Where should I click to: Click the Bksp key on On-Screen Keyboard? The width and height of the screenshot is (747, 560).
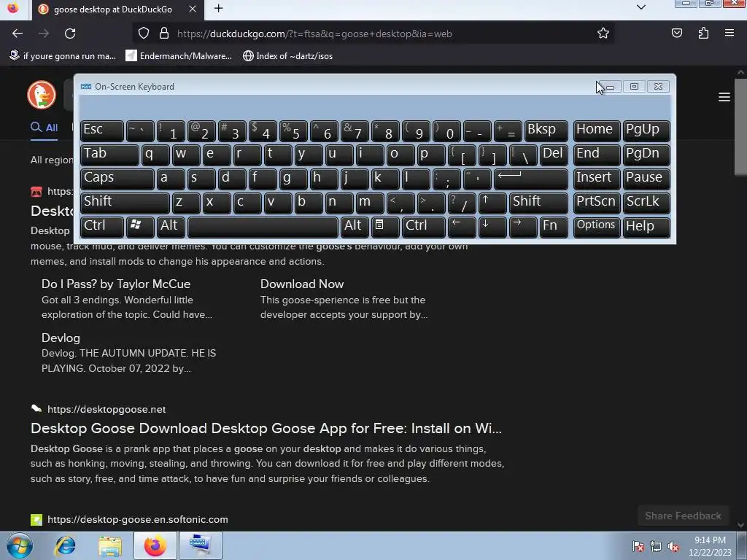[x=546, y=130]
